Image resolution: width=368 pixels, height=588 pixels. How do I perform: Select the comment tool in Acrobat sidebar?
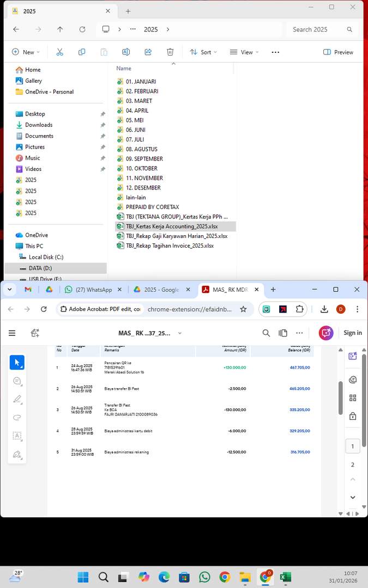[17, 381]
